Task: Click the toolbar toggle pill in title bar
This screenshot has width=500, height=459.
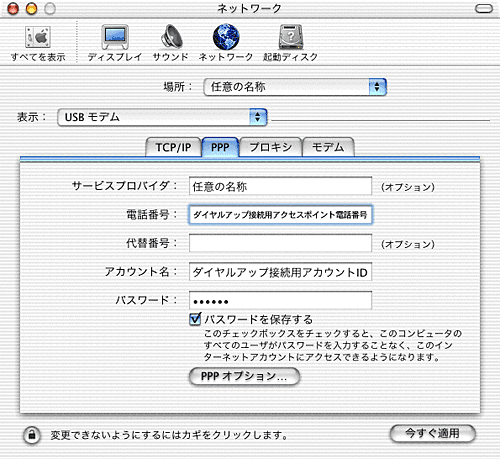Action: pos(484,9)
